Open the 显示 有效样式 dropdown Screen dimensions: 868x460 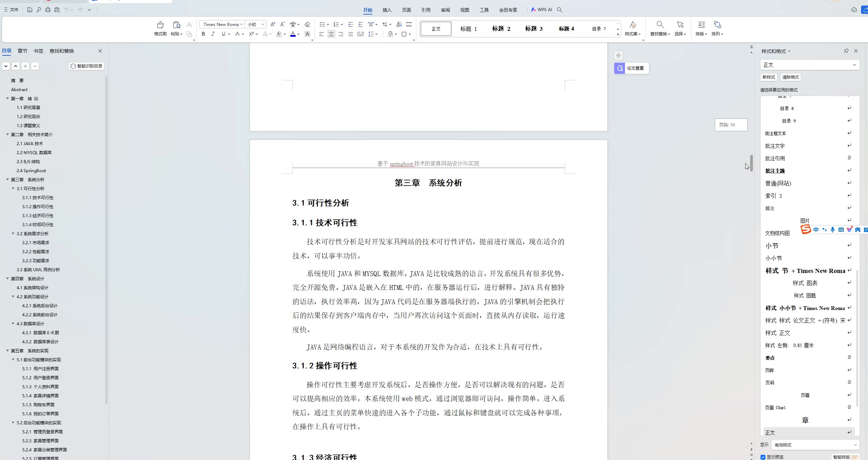pos(815,445)
